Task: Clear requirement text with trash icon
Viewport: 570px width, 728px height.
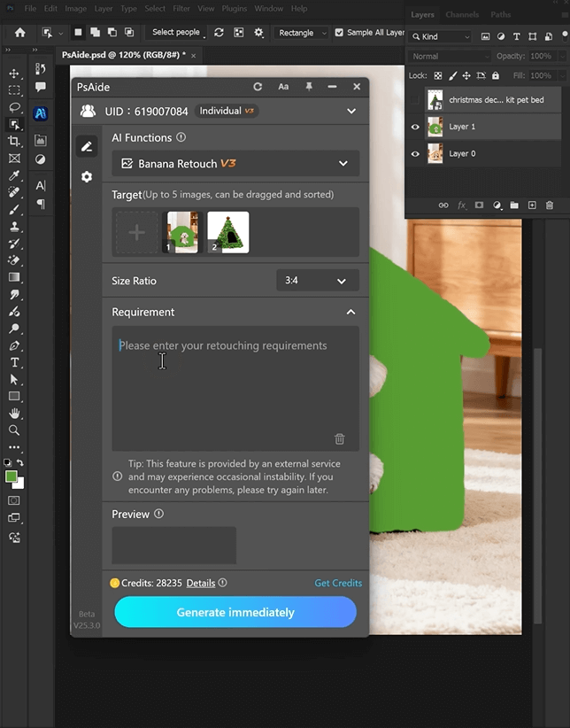Action: click(x=340, y=439)
